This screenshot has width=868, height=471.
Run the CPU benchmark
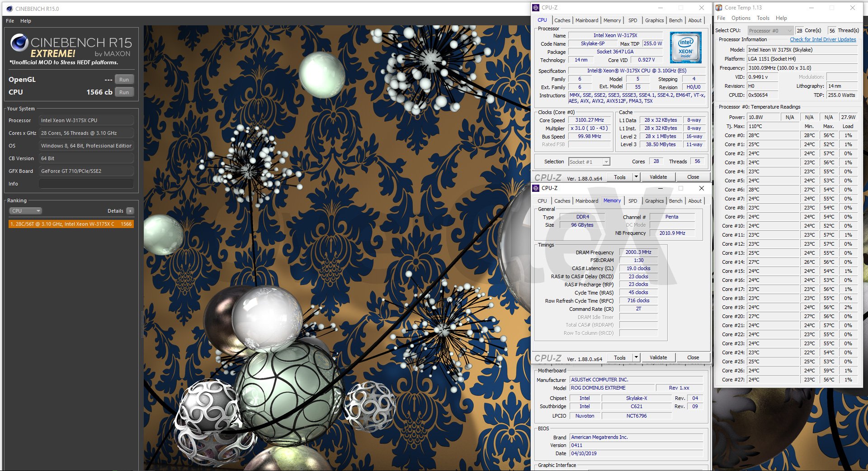pyautogui.click(x=124, y=92)
